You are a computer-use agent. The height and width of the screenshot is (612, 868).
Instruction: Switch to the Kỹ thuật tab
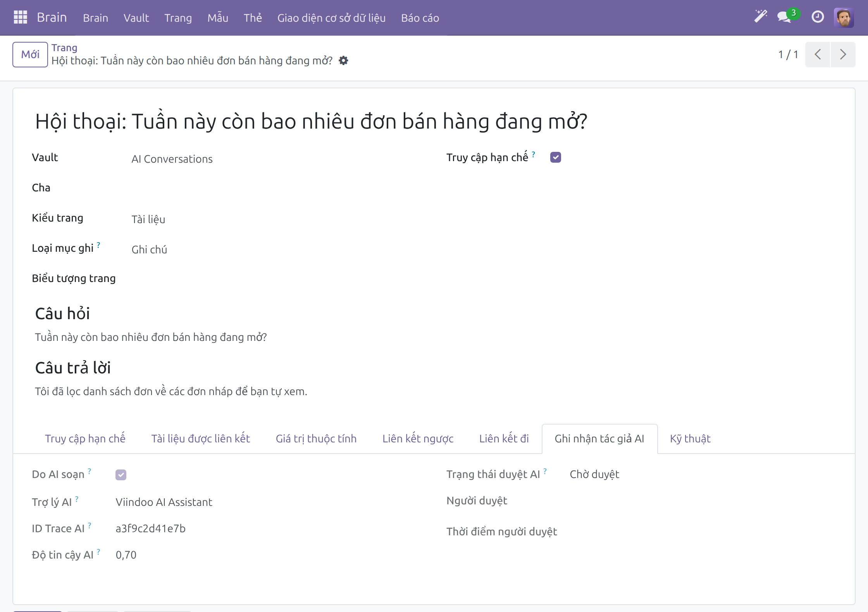coord(690,438)
